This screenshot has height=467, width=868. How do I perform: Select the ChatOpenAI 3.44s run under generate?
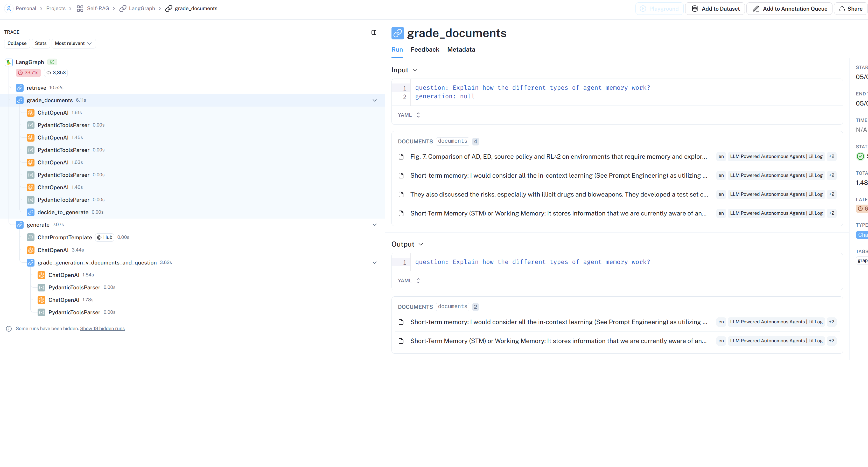(x=53, y=250)
